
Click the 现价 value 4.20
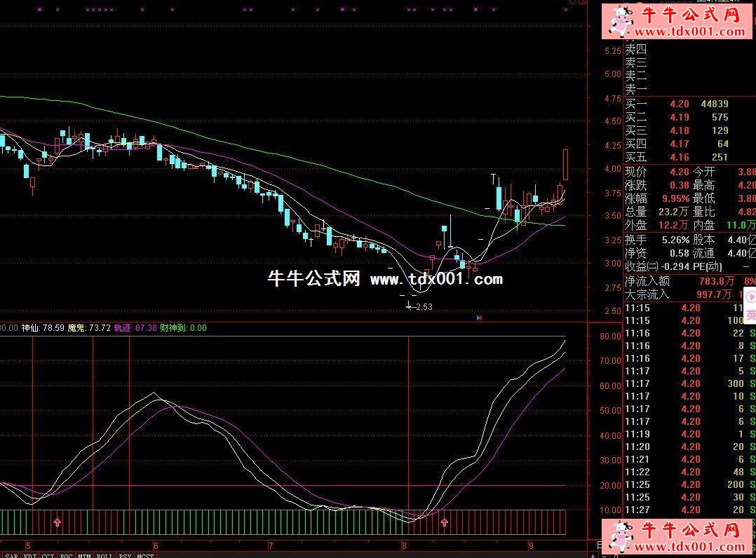(x=680, y=172)
